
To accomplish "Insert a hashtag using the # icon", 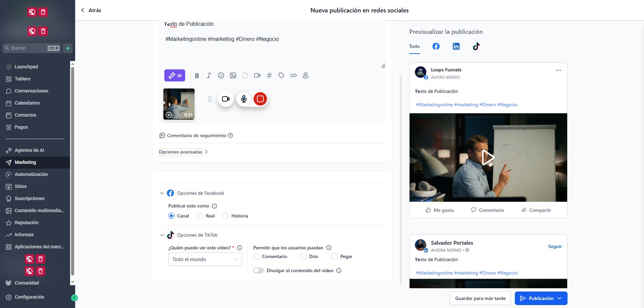I will point(269,75).
